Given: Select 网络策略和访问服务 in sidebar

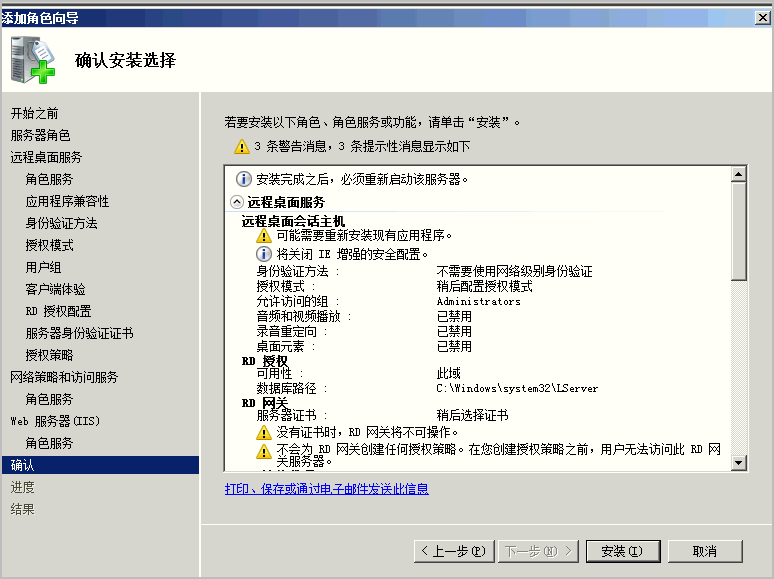Looking at the screenshot, I should click(x=64, y=377).
